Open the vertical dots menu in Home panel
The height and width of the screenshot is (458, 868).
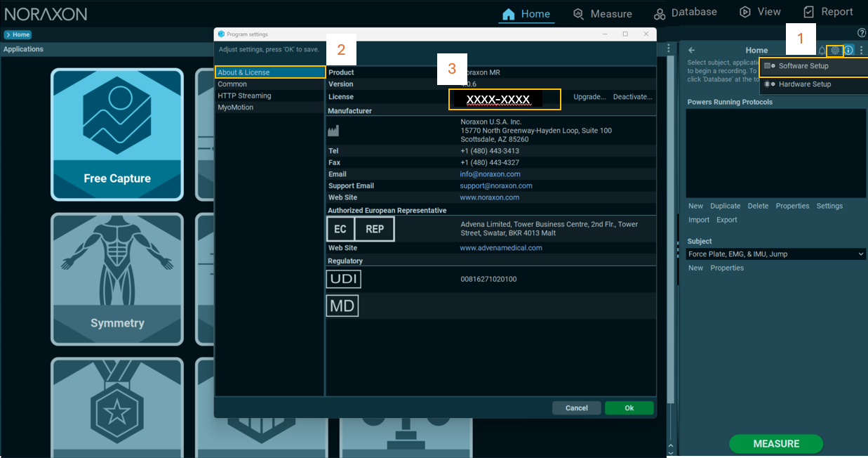(861, 51)
